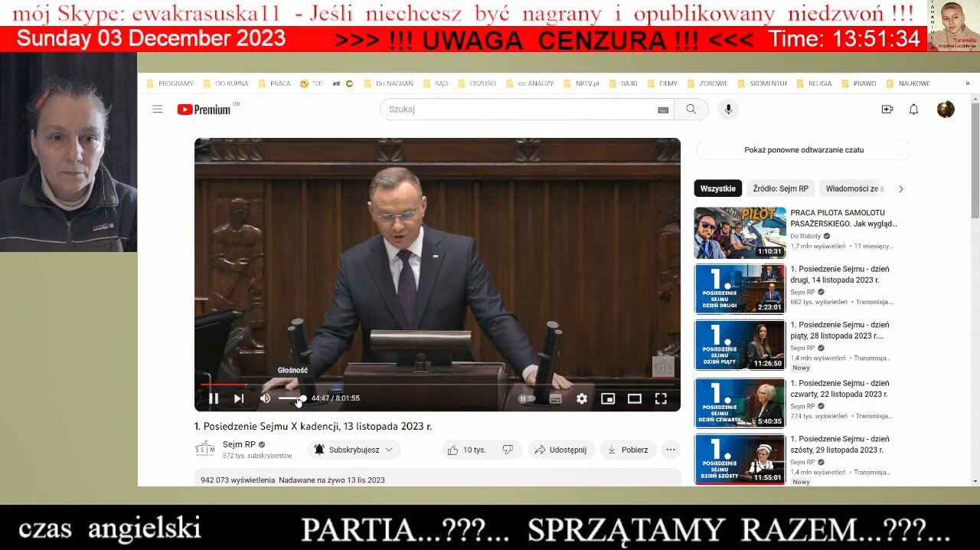Like the video with thumbs up

point(467,450)
